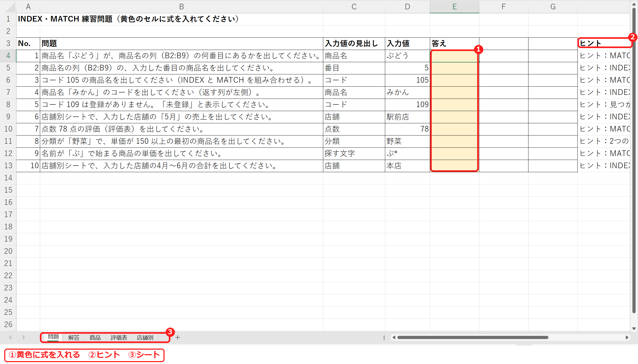Click the ヒント heading cell

click(x=604, y=44)
